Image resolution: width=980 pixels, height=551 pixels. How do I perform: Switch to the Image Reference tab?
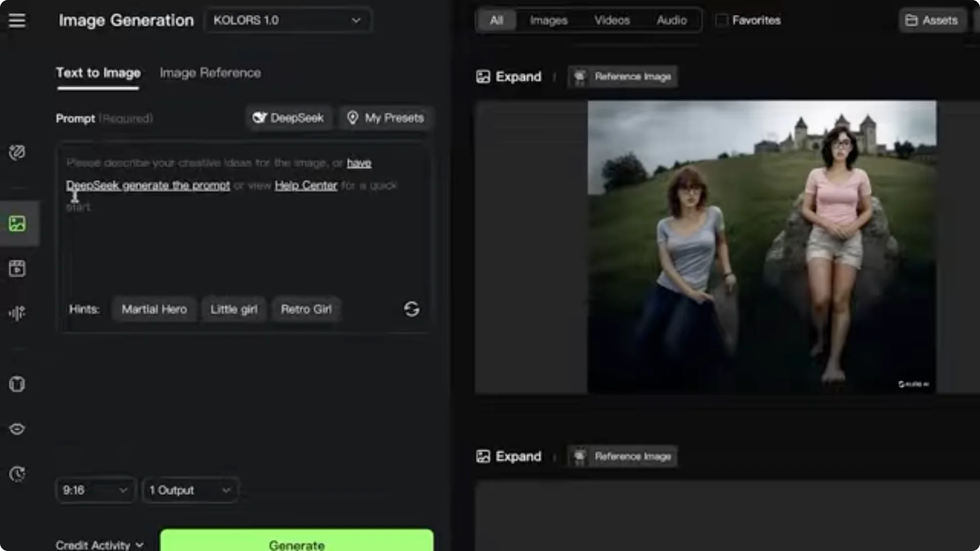click(x=210, y=72)
